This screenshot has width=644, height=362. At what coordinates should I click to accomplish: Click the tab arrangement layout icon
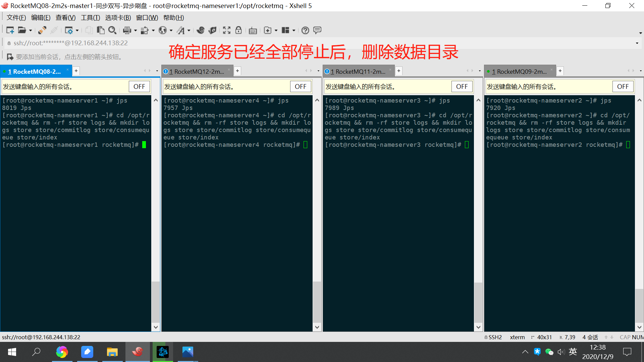click(x=285, y=30)
